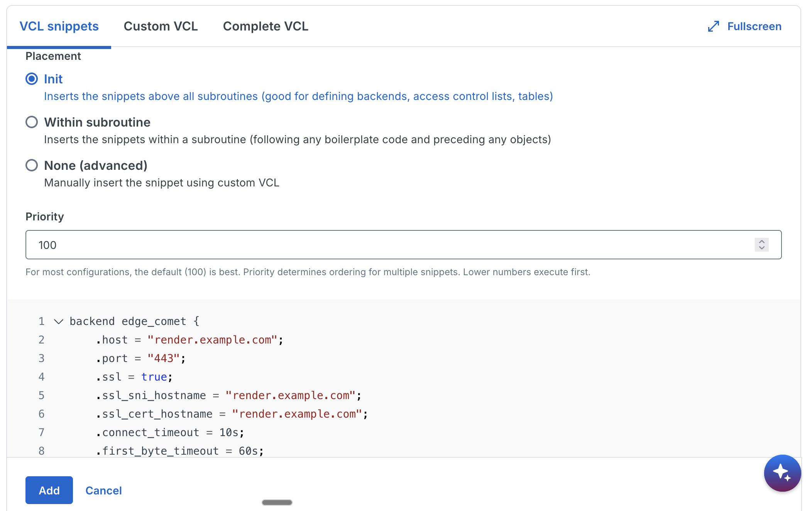Click the panel drag handle at the bottom
Image resolution: width=812 pixels, height=511 pixels.
click(276, 502)
